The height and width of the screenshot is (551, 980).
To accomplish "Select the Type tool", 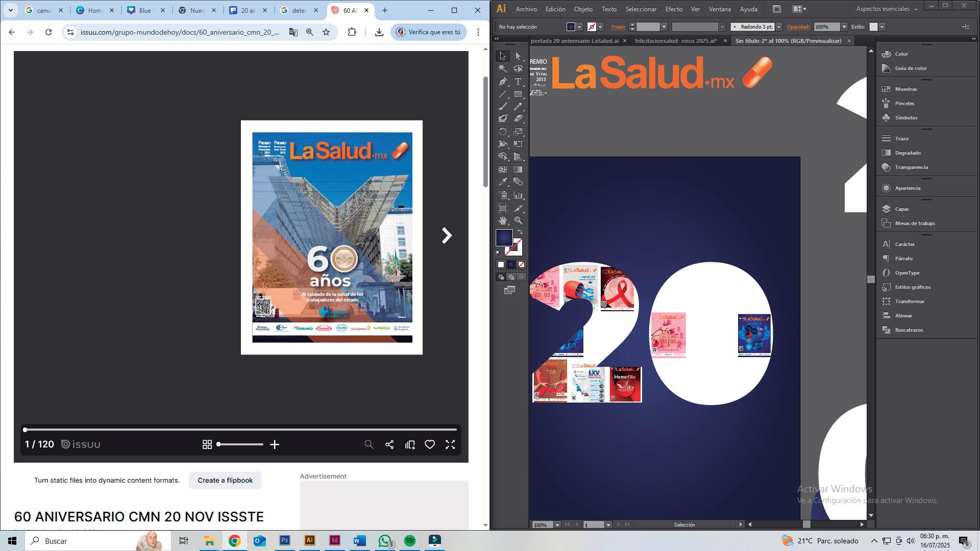I will pos(518,82).
